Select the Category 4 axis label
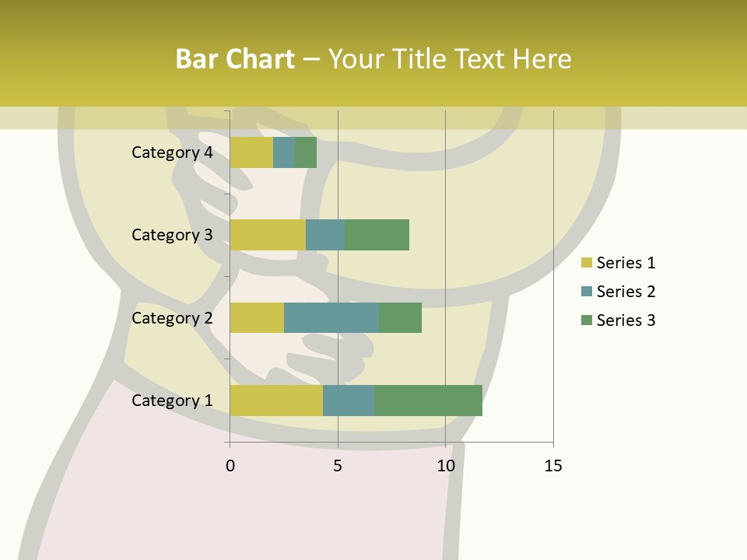747x560 pixels. (172, 152)
